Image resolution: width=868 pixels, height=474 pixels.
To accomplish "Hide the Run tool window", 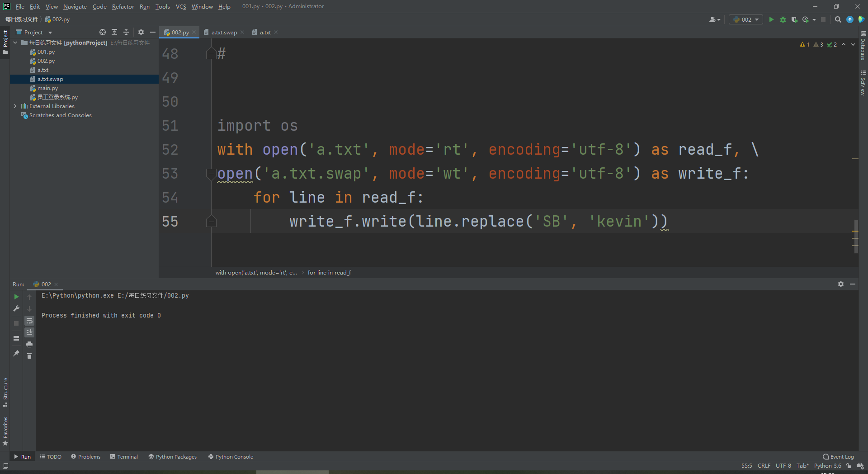I will click(853, 284).
